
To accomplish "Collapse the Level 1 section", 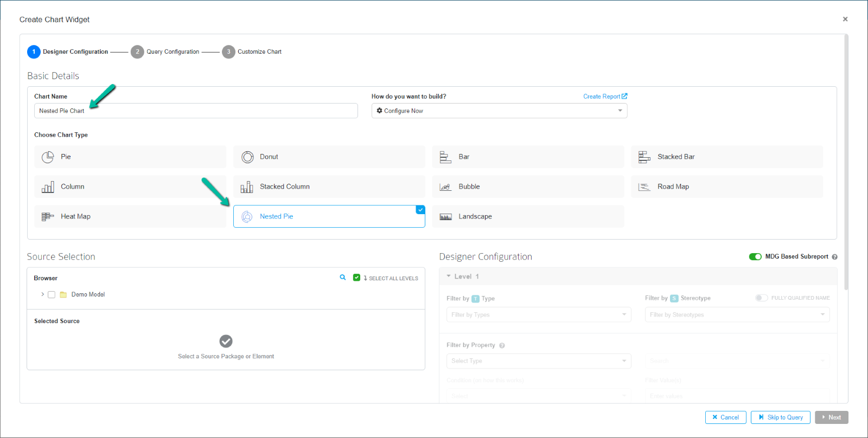I will 449,276.
